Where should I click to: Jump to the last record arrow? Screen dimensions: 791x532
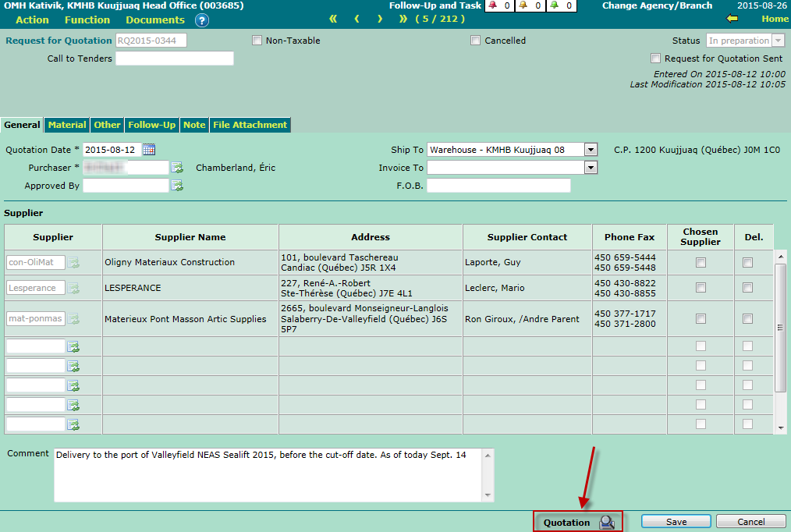[x=403, y=20]
